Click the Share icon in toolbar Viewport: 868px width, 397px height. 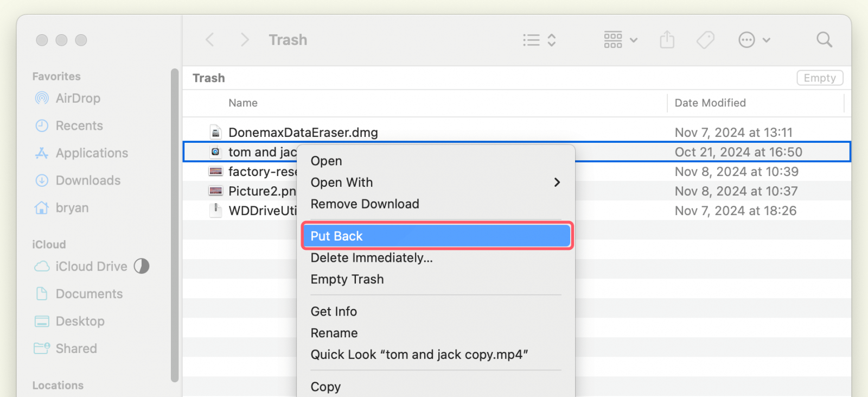point(667,40)
